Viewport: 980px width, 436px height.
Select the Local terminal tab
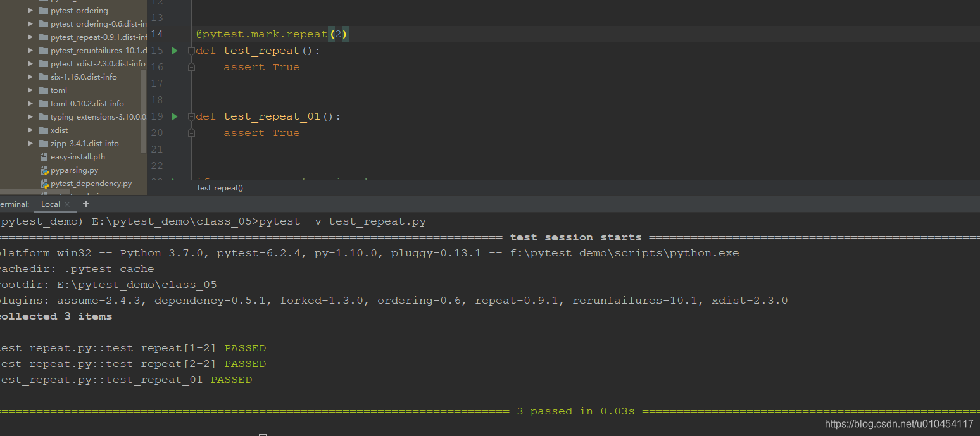click(x=51, y=204)
